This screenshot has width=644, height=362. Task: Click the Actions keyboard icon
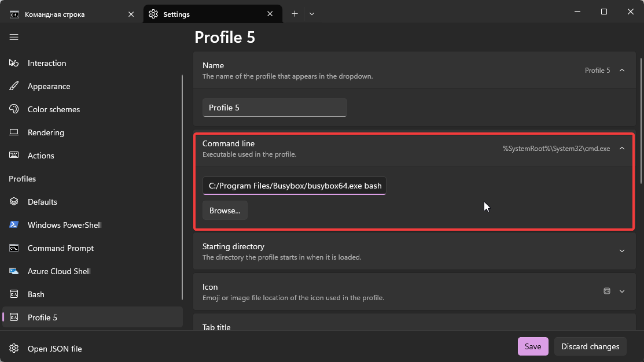(14, 156)
